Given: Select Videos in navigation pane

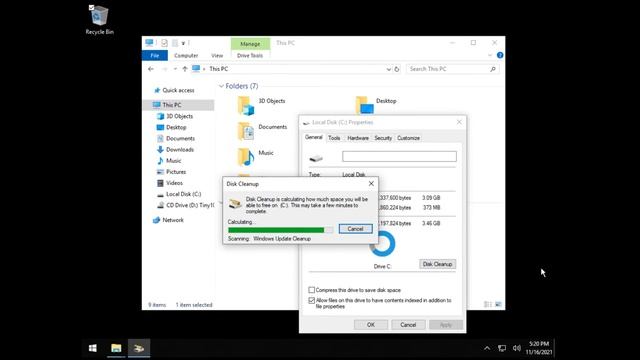Looking at the screenshot, I should tap(174, 183).
